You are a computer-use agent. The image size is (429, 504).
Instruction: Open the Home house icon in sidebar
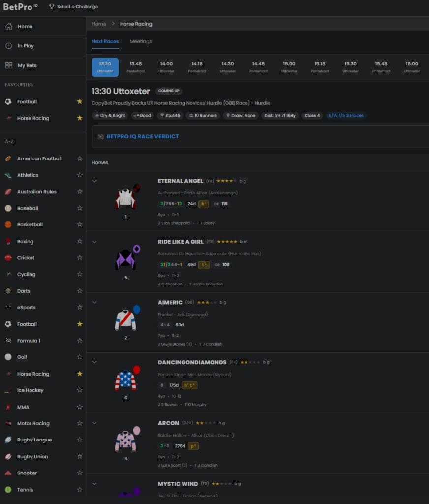9,27
